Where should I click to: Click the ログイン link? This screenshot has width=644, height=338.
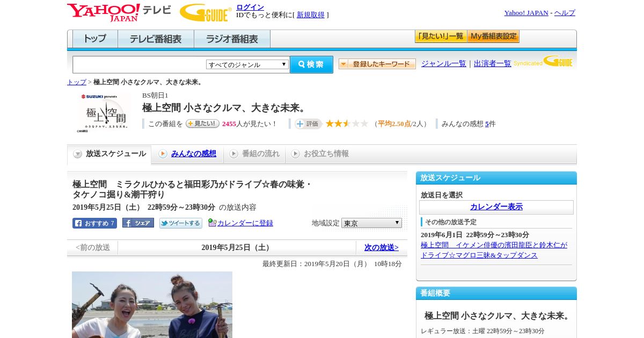pyautogui.click(x=250, y=7)
